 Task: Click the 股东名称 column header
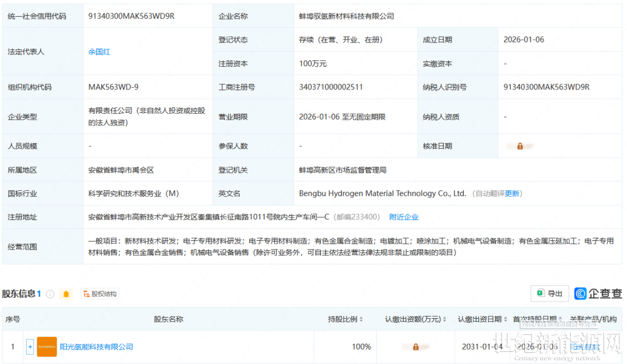pos(168,319)
